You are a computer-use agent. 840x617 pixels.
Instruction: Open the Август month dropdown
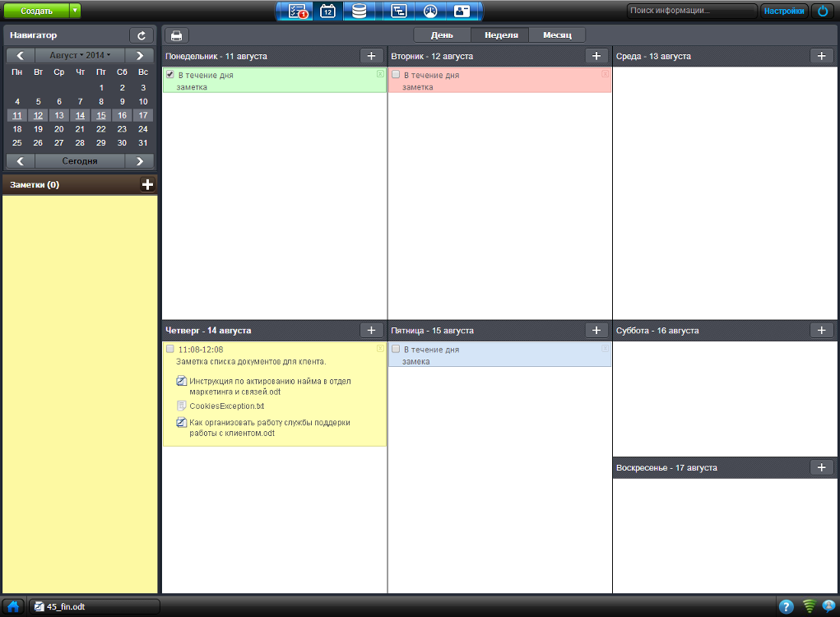click(67, 55)
